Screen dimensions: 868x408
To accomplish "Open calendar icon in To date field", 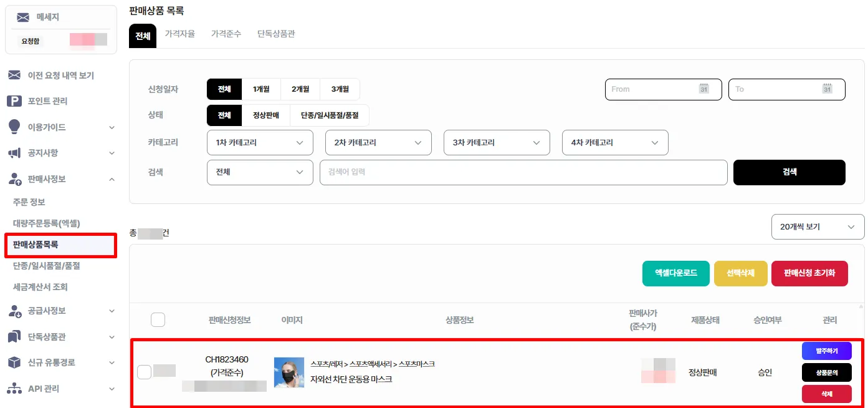I will (827, 89).
